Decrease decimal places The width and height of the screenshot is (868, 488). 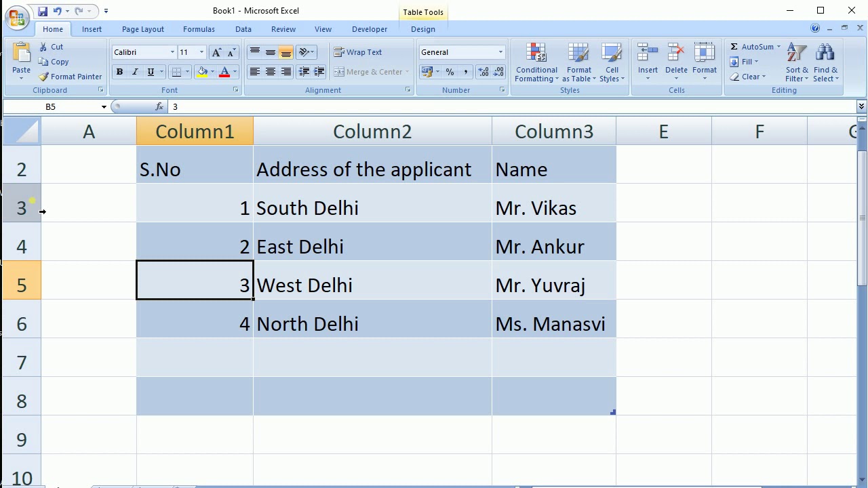point(498,72)
